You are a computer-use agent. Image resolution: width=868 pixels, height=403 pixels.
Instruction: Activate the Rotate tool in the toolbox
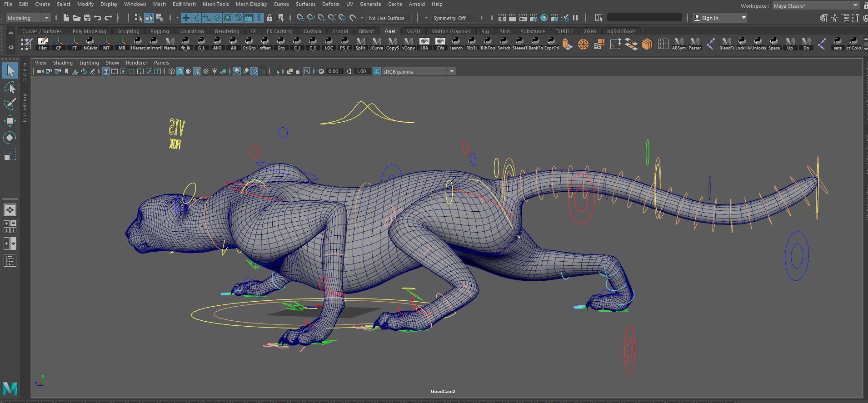coord(10,137)
